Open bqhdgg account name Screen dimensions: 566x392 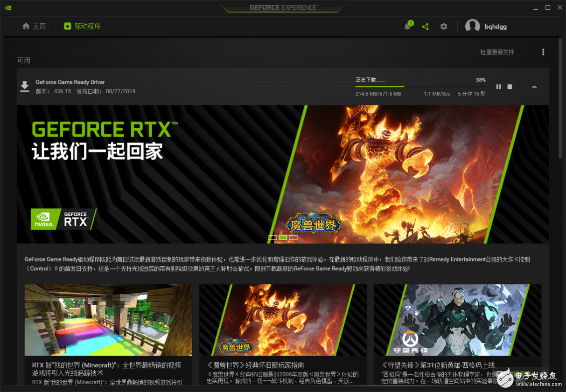click(x=496, y=27)
